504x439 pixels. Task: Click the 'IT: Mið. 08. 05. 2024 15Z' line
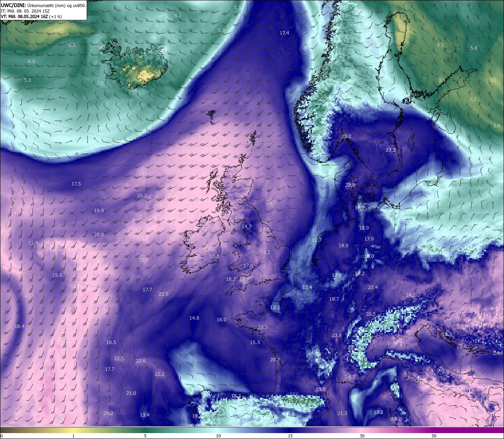25,11
